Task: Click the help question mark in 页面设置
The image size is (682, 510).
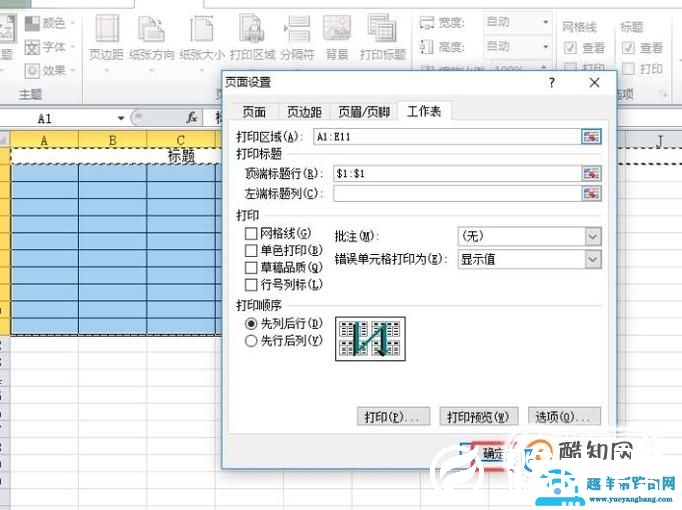Action: 552,83
